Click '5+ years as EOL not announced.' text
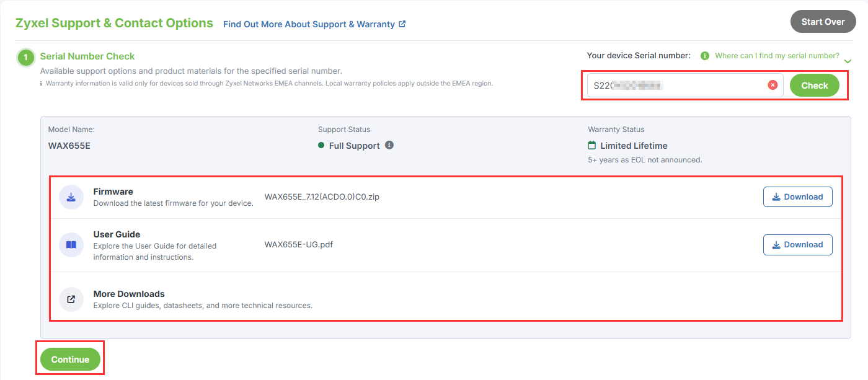This screenshot has height=380, width=868. (x=645, y=160)
